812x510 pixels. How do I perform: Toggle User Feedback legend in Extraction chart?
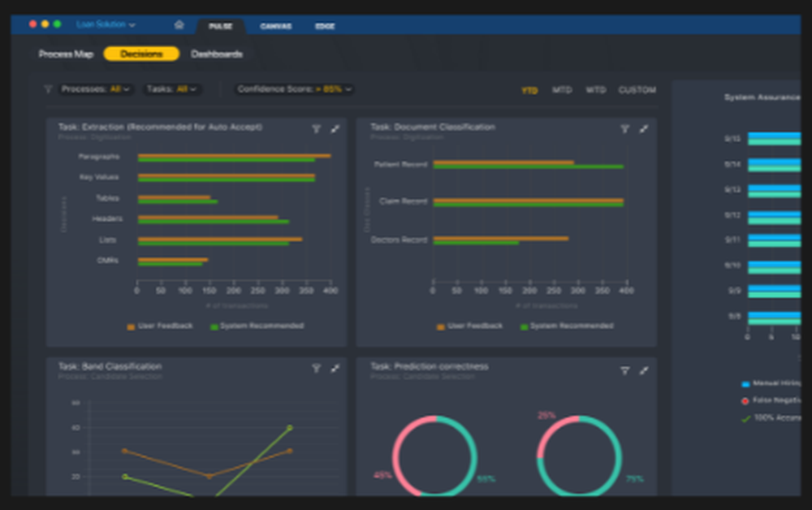[159, 326]
